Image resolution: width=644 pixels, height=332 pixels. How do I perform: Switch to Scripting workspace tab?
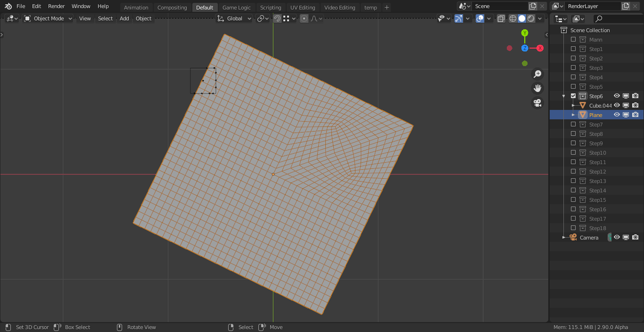pos(271,8)
